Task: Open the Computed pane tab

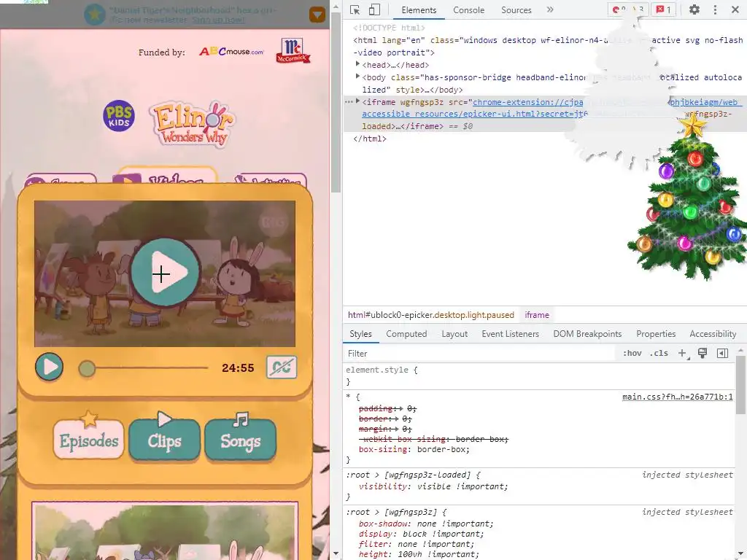Action: tap(406, 334)
